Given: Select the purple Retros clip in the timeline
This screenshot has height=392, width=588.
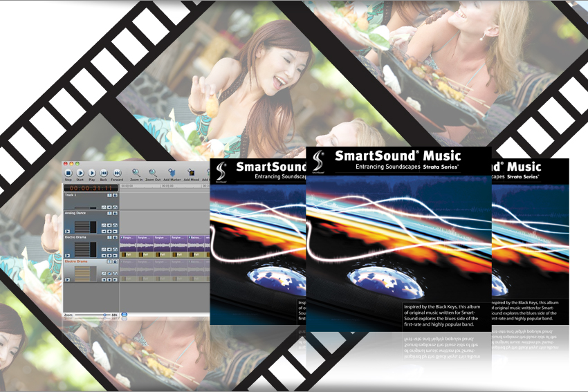Looking at the screenshot, I should (x=196, y=243).
